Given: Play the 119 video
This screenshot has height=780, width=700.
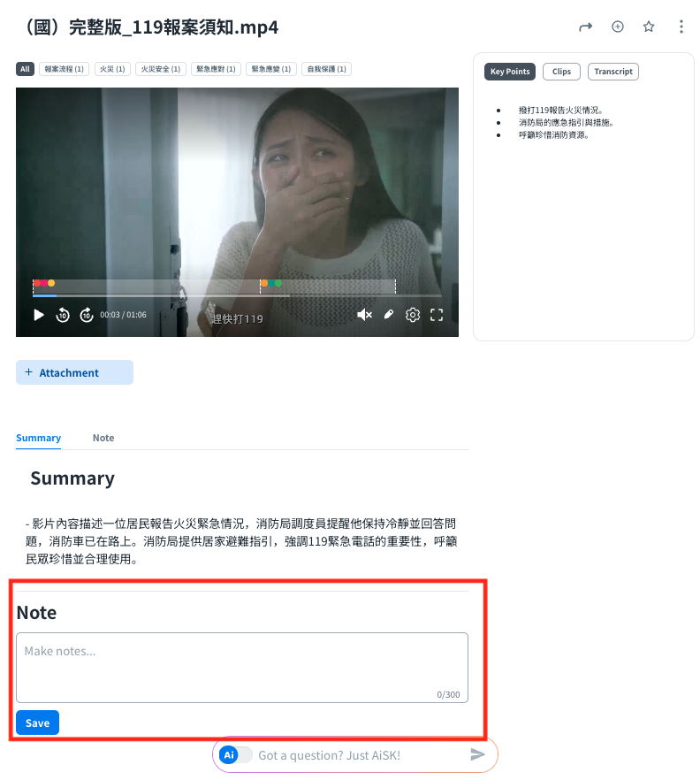Looking at the screenshot, I should pyautogui.click(x=39, y=315).
